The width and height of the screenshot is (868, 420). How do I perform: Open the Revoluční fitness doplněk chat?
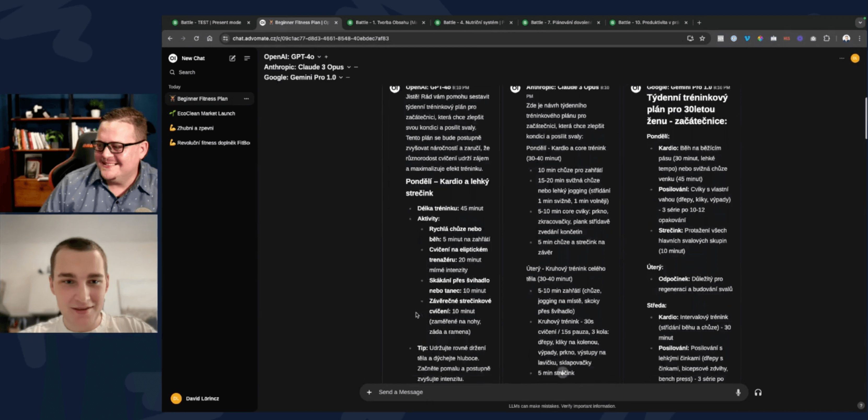point(210,143)
